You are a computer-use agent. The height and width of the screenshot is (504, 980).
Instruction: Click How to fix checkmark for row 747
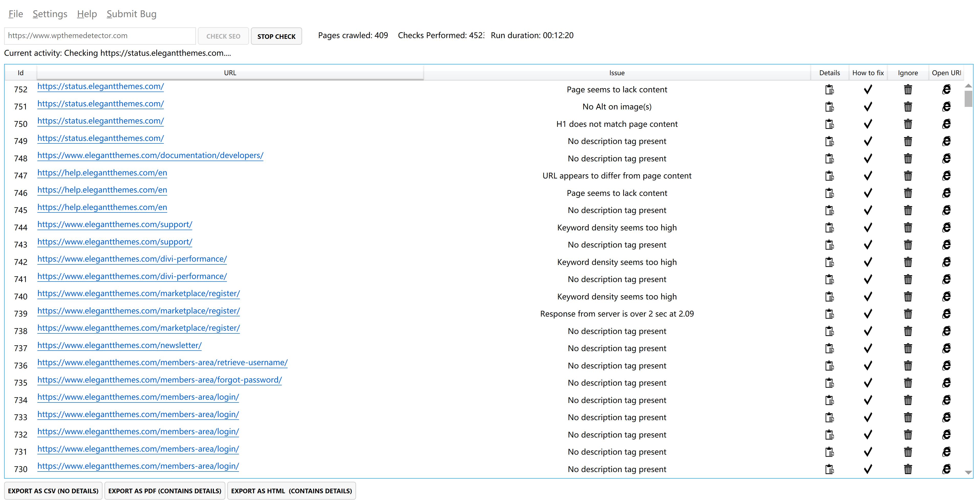(x=868, y=176)
